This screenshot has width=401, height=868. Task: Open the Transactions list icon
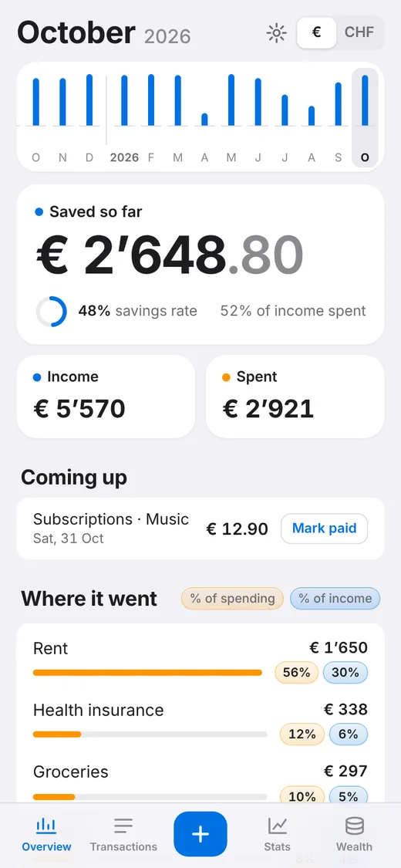123,826
